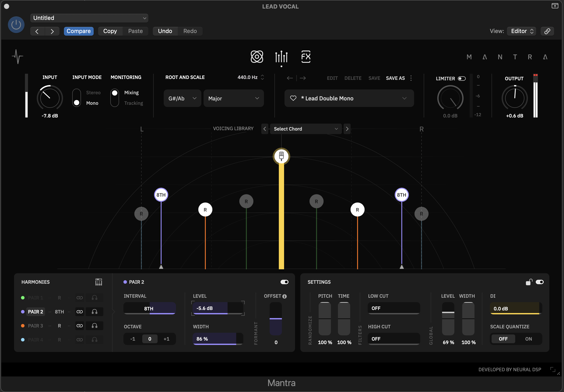Solo Pair 1 with headphones icon
The width and height of the screenshot is (564, 392).
point(94,298)
